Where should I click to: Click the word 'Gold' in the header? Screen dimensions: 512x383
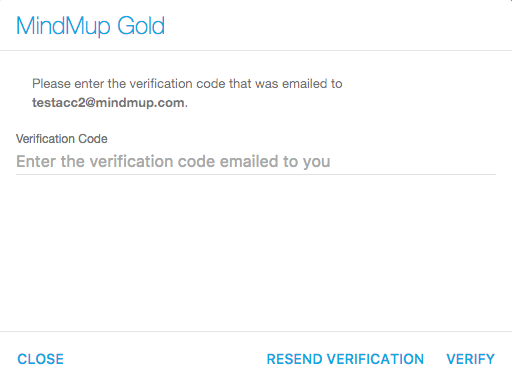141,26
